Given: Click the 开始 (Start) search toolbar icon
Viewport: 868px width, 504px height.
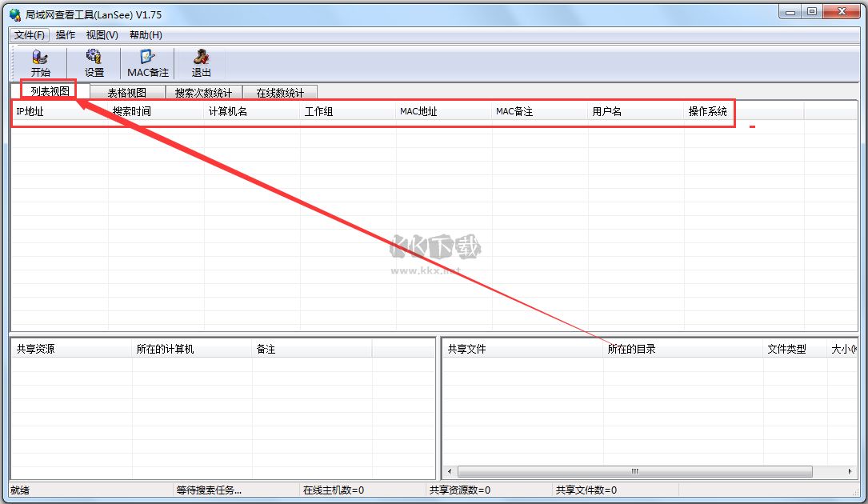Looking at the screenshot, I should pyautogui.click(x=40, y=62).
